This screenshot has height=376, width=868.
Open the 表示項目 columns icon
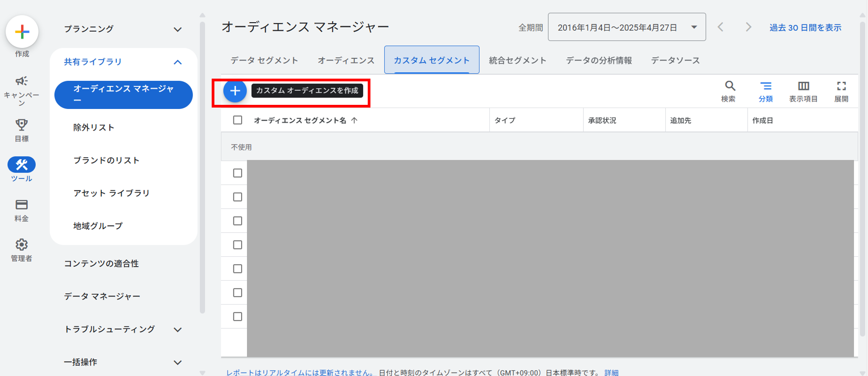(803, 86)
